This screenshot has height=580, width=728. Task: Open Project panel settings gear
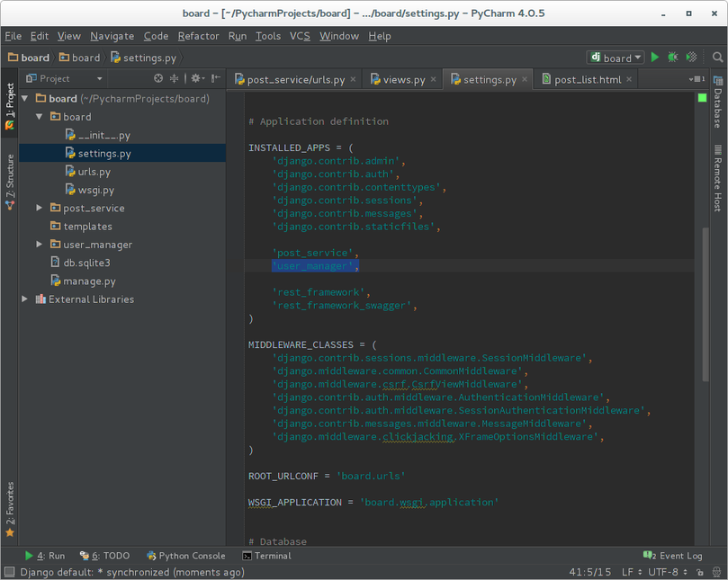(197, 78)
